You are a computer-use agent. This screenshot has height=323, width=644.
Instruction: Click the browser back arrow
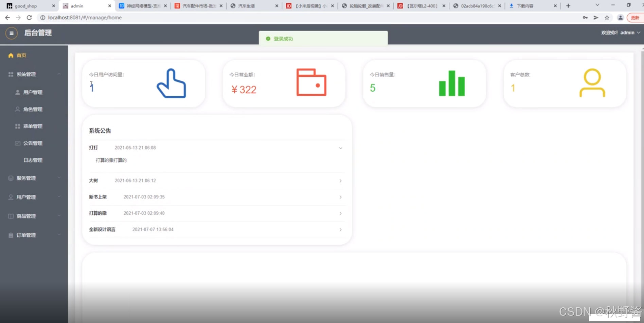7,18
